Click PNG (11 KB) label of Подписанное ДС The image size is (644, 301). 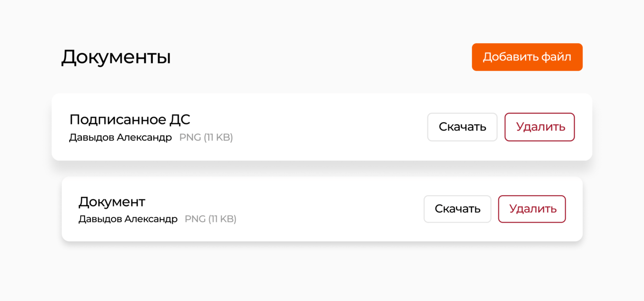(206, 138)
